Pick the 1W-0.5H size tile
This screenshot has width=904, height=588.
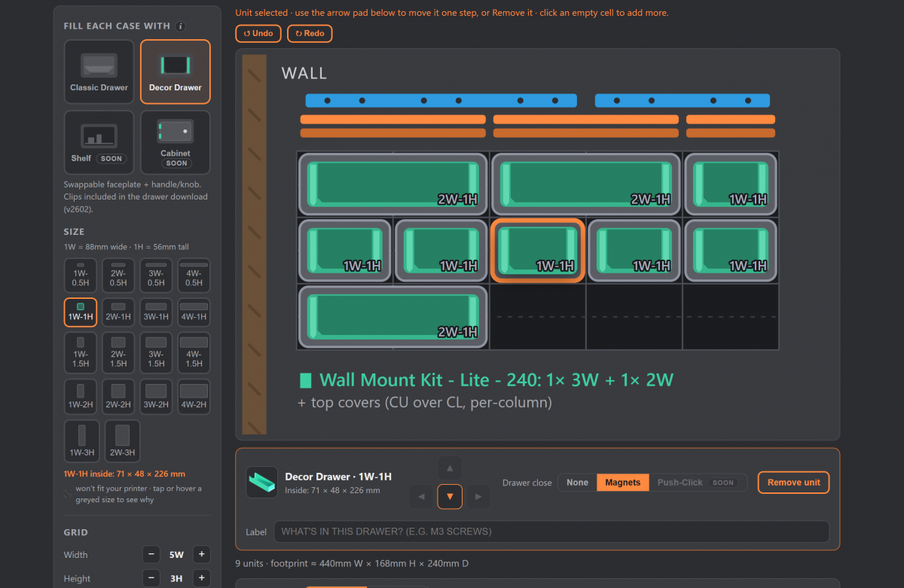[x=81, y=276]
